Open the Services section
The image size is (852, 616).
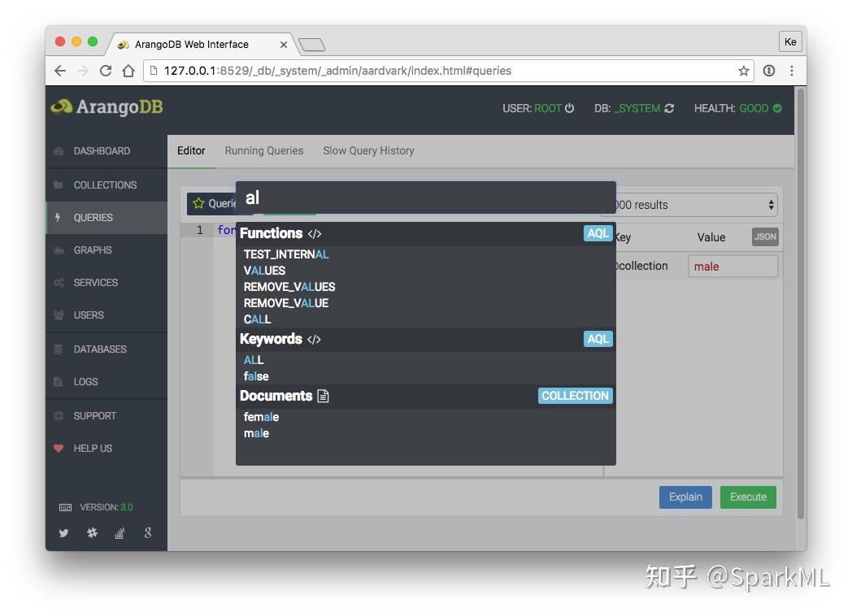click(x=98, y=282)
